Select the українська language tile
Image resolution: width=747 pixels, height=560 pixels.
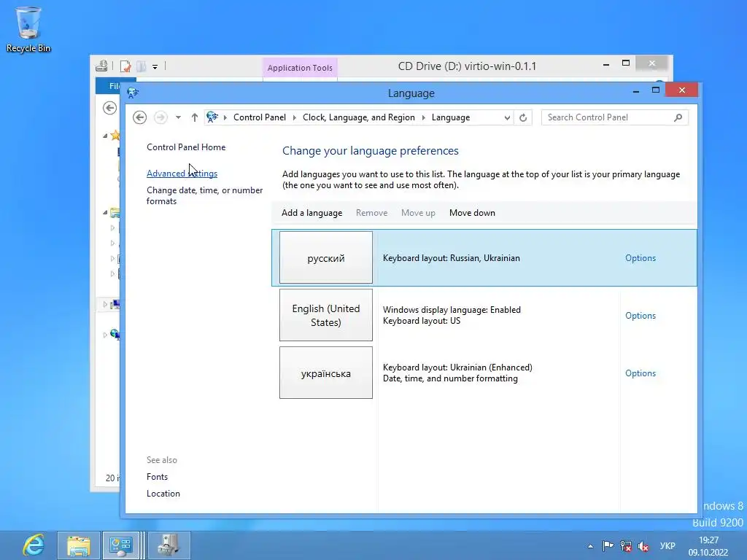[326, 373]
